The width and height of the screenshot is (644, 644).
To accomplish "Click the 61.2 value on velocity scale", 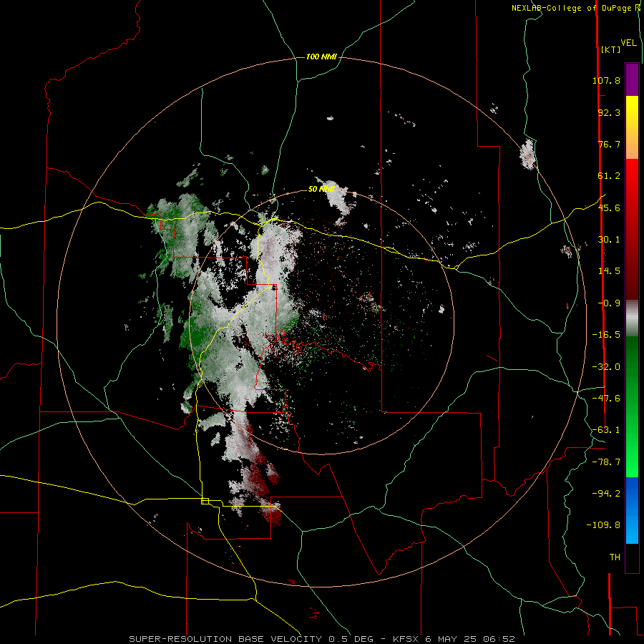I will click(609, 176).
